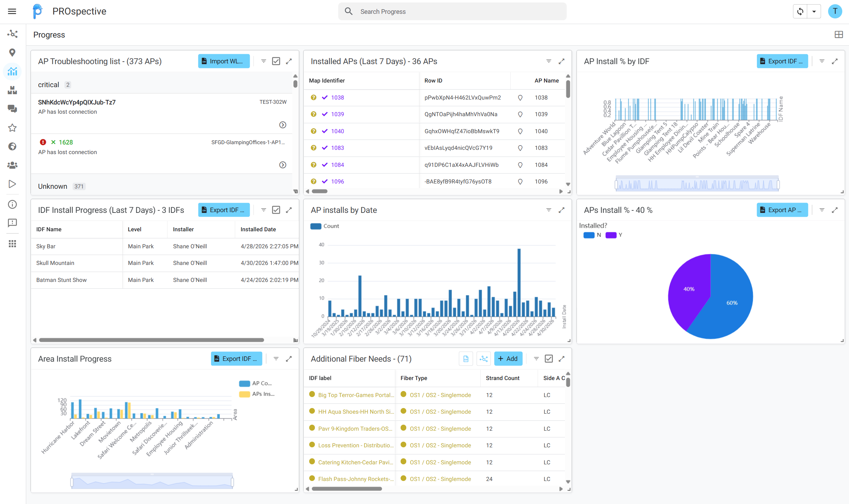The image size is (849, 504).
Task: Toggle select checkbox in Additional Fiber Needs
Action: [549, 359]
